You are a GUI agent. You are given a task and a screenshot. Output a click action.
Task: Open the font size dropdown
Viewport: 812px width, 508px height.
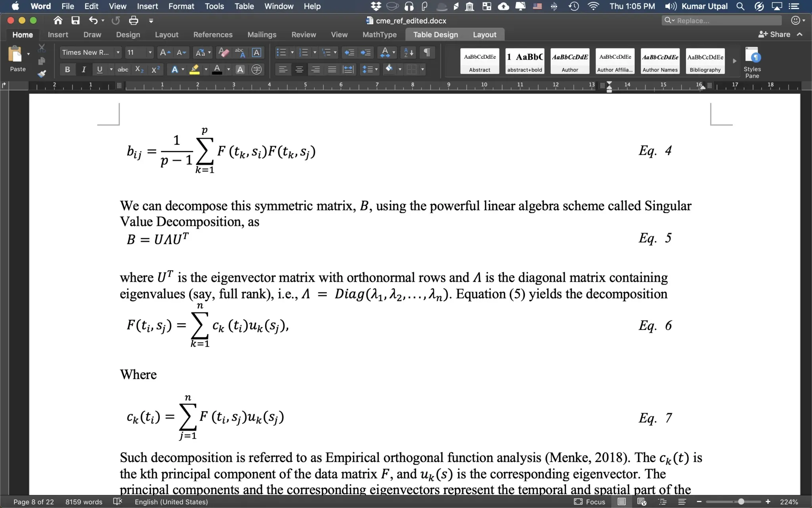[x=150, y=52]
